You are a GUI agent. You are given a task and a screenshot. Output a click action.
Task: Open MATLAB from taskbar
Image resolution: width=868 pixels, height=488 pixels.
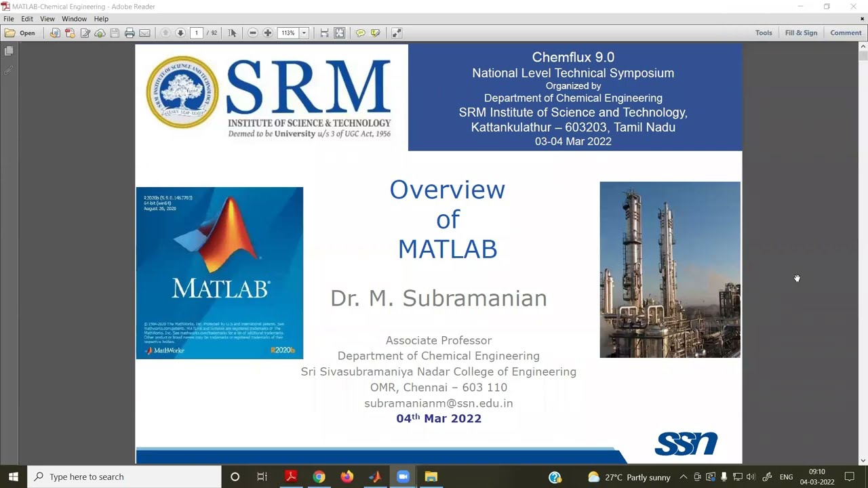[375, 476]
